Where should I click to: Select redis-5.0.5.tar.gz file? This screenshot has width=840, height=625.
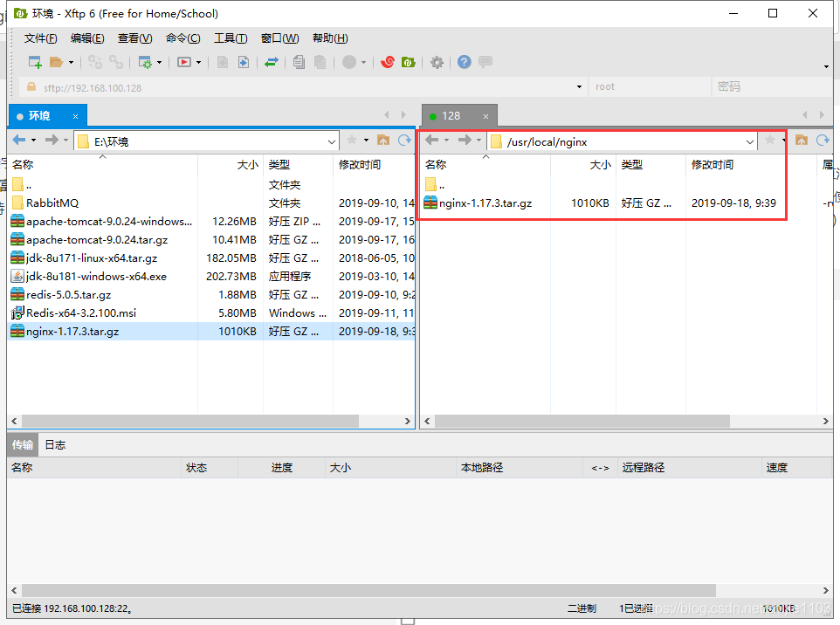(69, 294)
